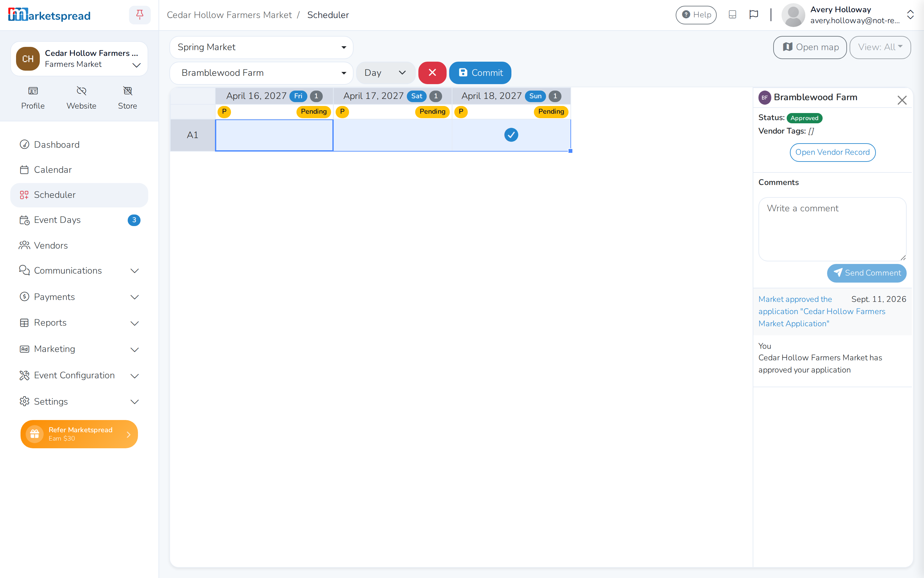The image size is (924, 578).
Task: Click the Commit button
Action: (x=480, y=73)
